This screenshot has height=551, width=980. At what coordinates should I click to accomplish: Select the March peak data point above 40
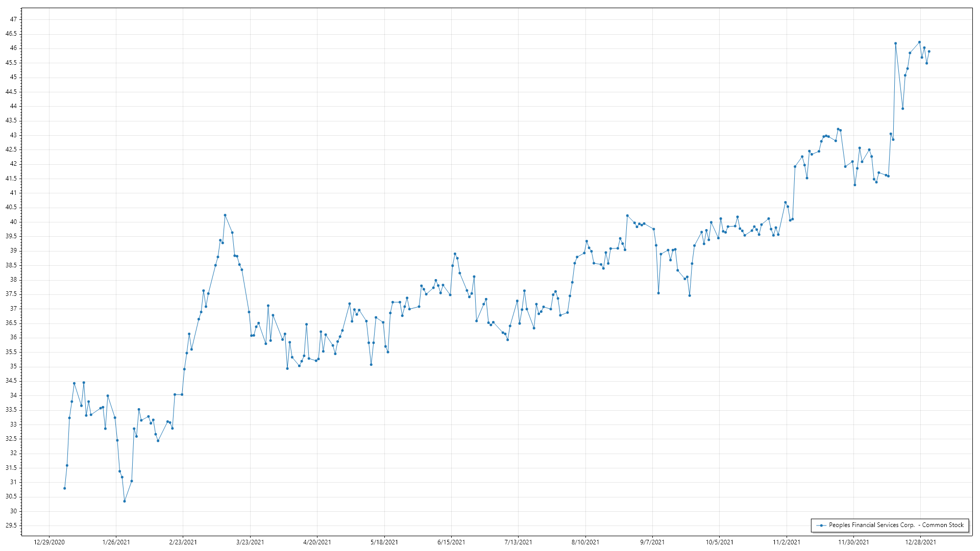coord(225,215)
